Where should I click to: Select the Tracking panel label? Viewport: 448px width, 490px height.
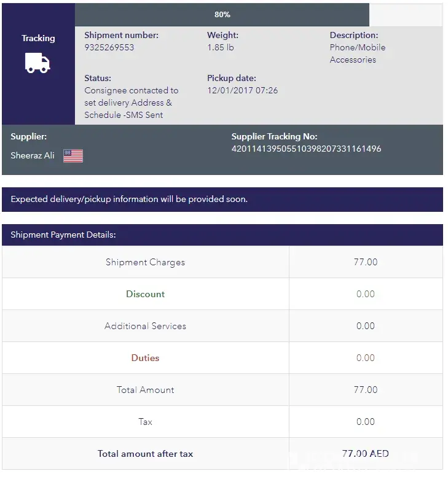[38, 38]
